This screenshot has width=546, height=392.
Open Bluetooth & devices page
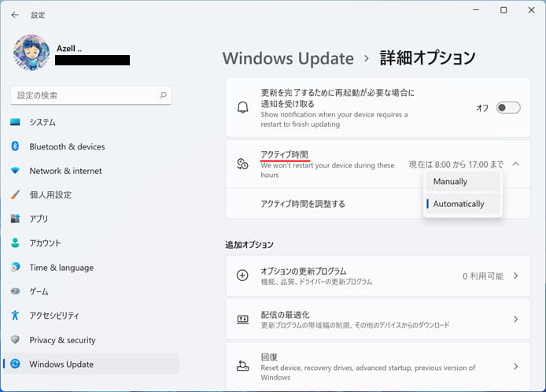91,146
